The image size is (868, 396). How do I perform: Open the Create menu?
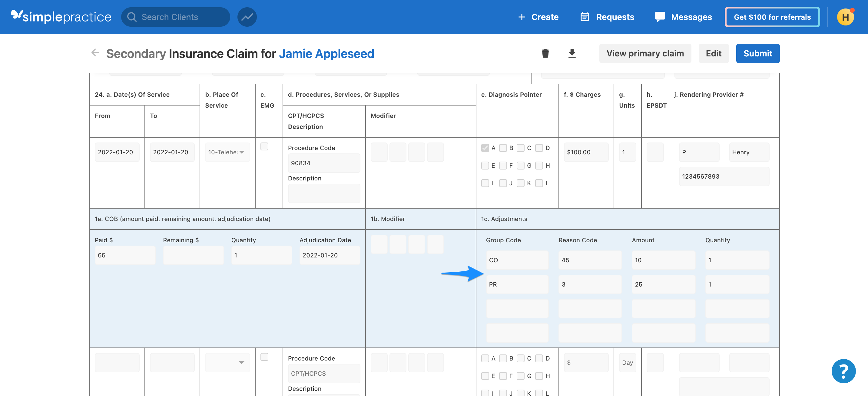[x=538, y=17]
